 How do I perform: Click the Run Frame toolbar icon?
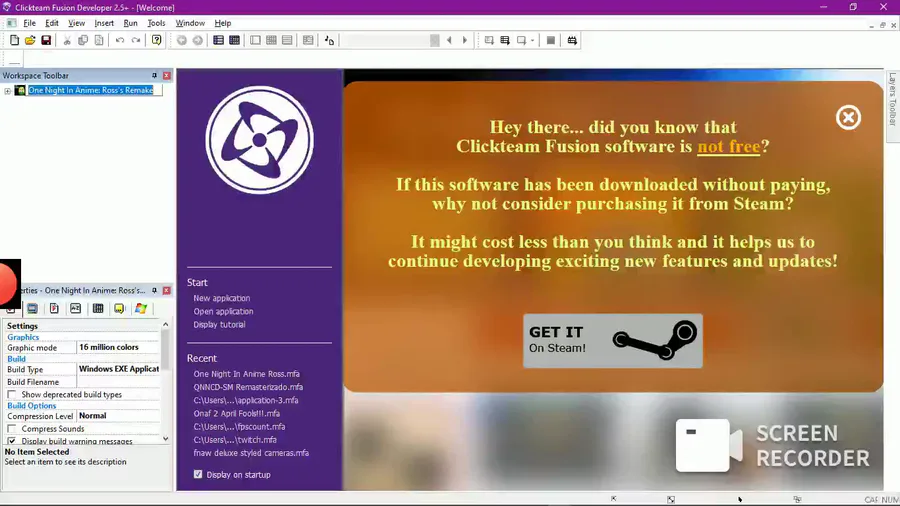click(x=521, y=40)
